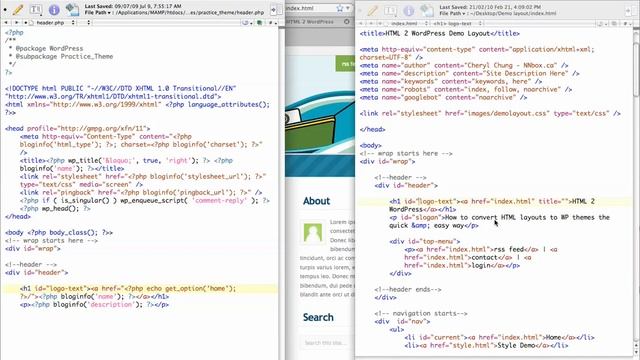Click toolbar toggle pill in index.html editor window
Screen dimensions: 640x360
coord(631,10)
